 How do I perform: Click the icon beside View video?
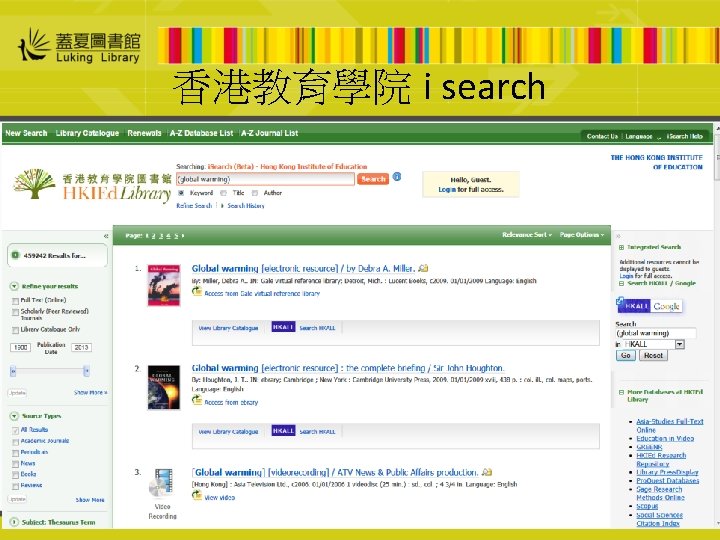pyautogui.click(x=197, y=495)
